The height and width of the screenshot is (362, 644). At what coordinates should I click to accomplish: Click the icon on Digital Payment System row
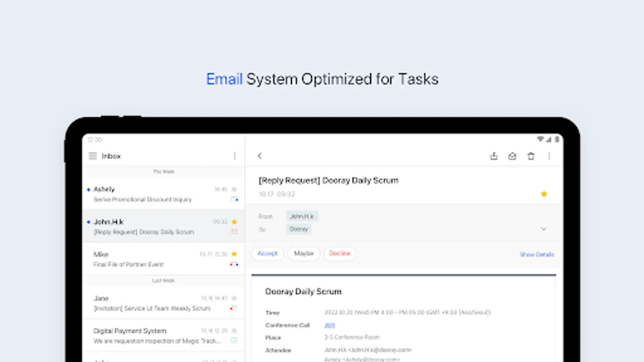234,341
